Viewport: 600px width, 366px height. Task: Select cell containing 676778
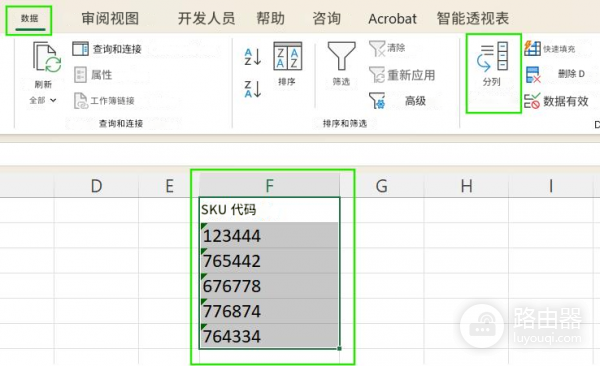point(269,286)
